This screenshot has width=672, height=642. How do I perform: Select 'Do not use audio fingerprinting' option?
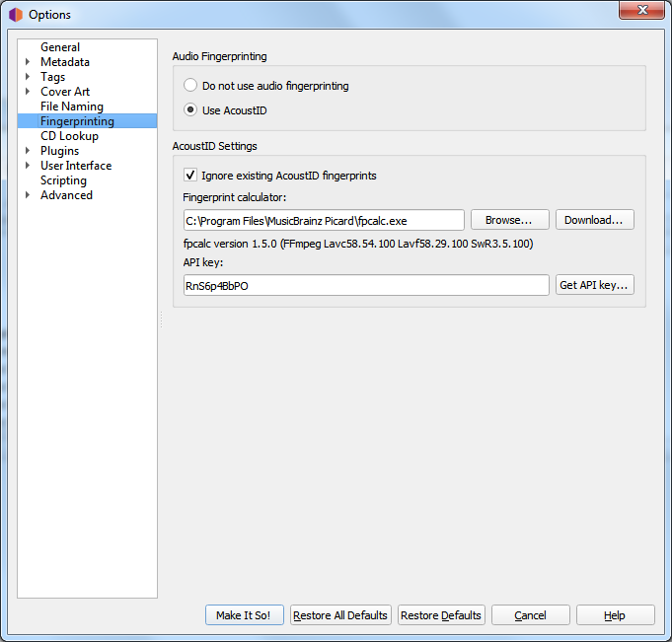coord(190,86)
